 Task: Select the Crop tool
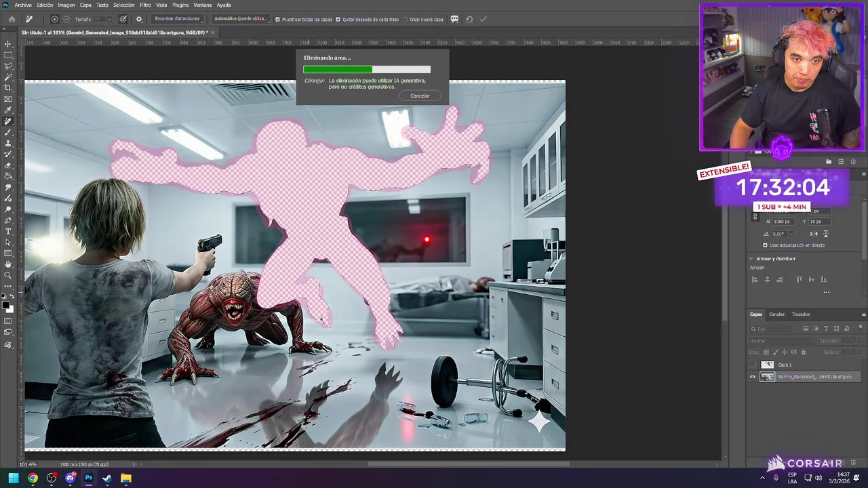pos(8,88)
